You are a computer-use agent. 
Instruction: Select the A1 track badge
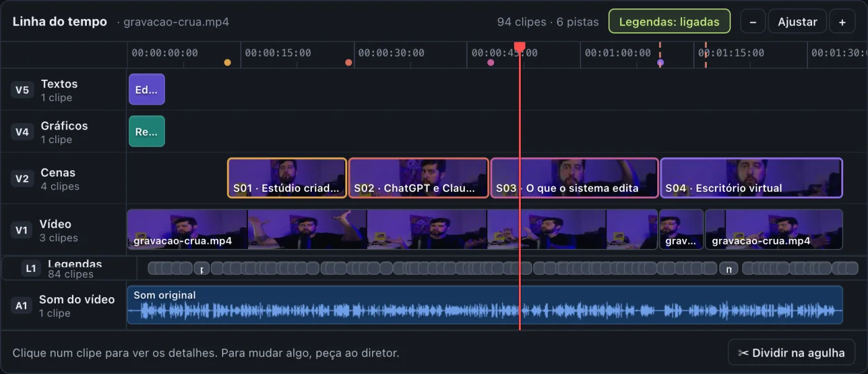click(x=22, y=306)
